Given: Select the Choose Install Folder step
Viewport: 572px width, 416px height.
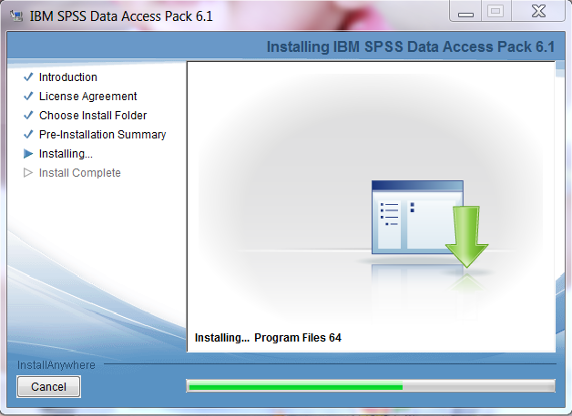Looking at the screenshot, I should pyautogui.click(x=93, y=115).
